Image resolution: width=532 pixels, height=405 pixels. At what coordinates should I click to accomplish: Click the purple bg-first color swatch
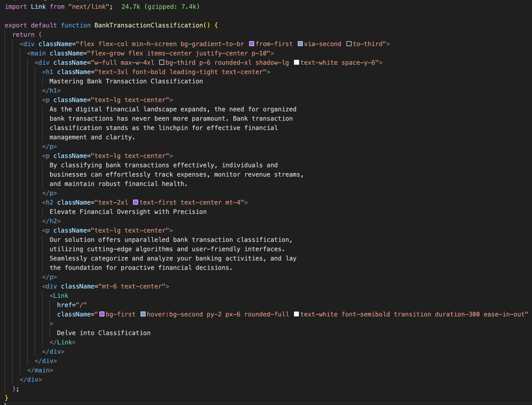tap(102, 314)
